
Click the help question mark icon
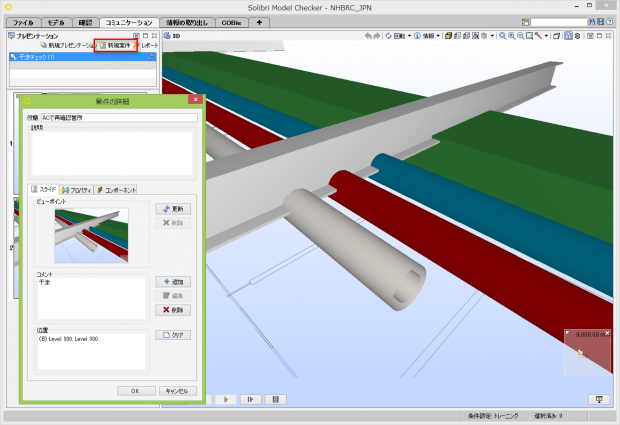[x=610, y=22]
